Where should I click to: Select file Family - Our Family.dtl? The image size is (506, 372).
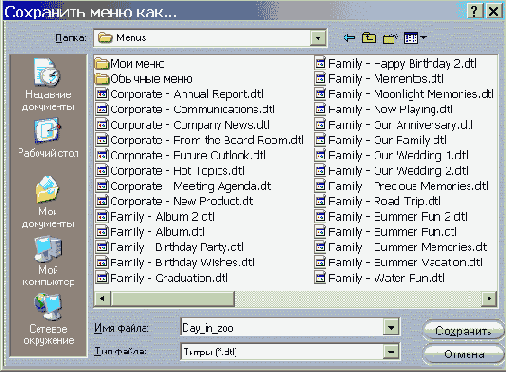coord(381,140)
